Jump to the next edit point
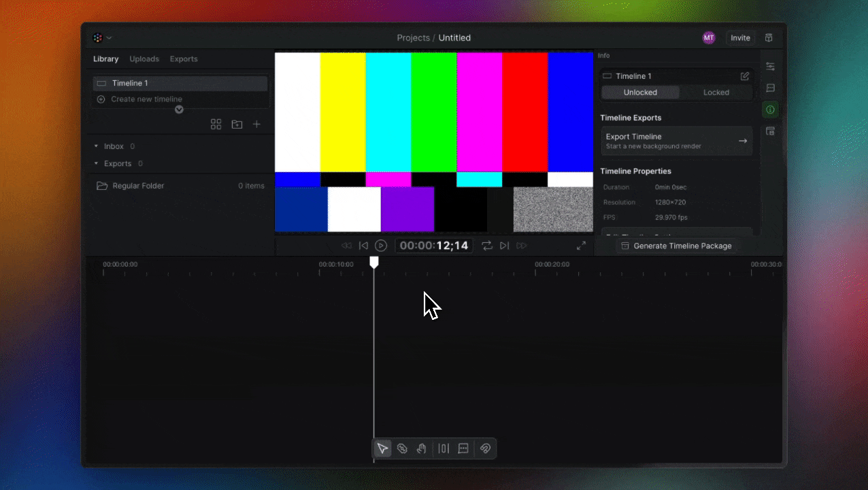Screen dimensions: 868x490 tap(504, 246)
